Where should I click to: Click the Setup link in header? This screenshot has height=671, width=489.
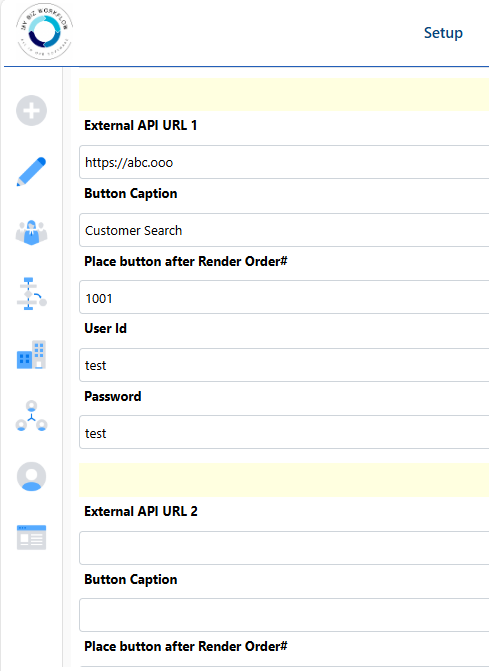coord(443,33)
